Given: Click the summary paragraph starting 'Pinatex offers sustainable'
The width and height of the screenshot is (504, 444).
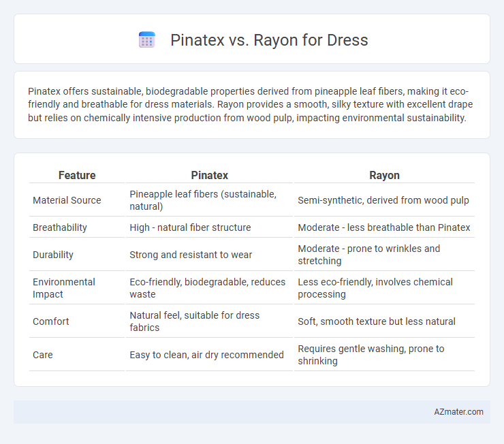Looking at the screenshot, I should (x=251, y=104).
